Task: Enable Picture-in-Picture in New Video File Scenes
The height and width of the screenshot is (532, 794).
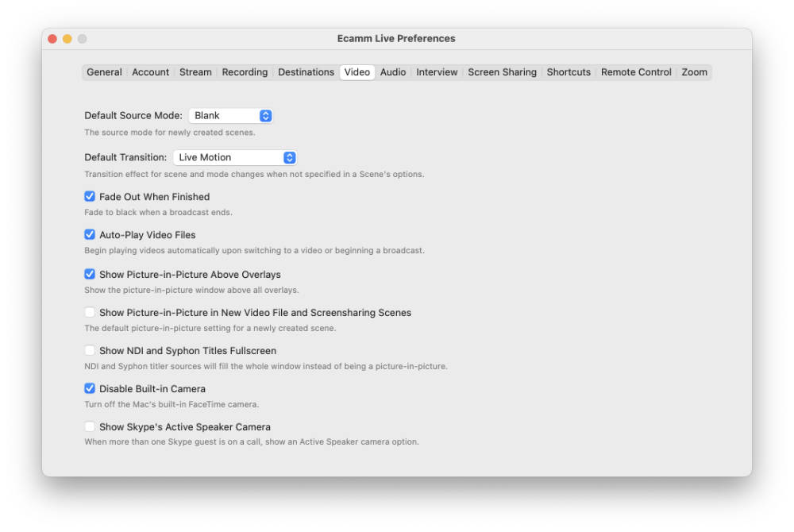Action: point(90,313)
